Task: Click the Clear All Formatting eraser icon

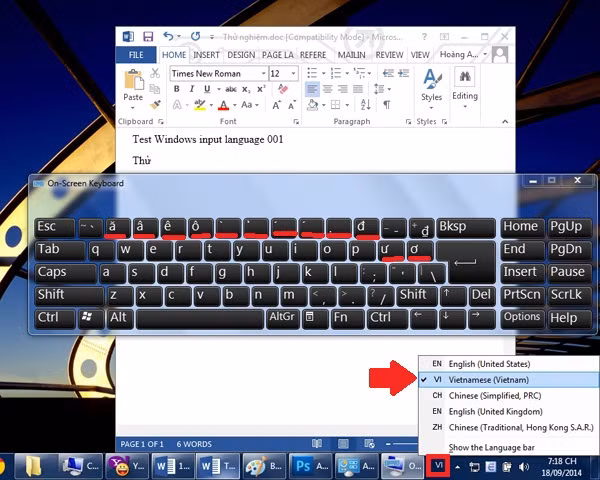Action: pos(283,89)
